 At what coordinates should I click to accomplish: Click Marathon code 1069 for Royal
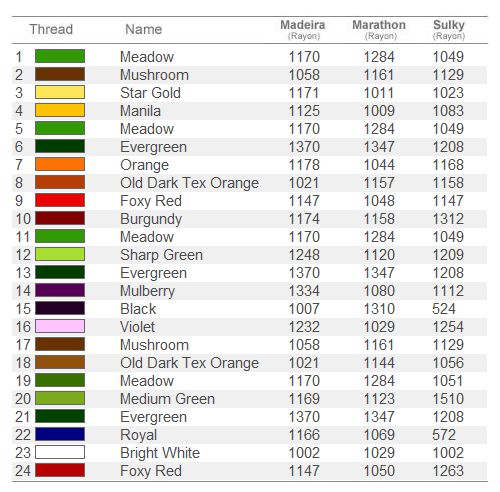[x=379, y=435]
